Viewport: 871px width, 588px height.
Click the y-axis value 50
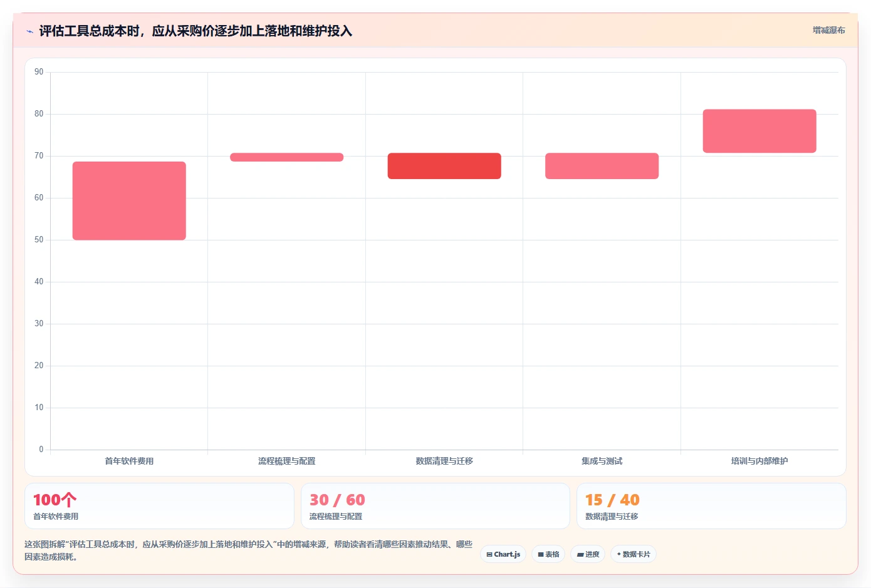tap(39, 240)
